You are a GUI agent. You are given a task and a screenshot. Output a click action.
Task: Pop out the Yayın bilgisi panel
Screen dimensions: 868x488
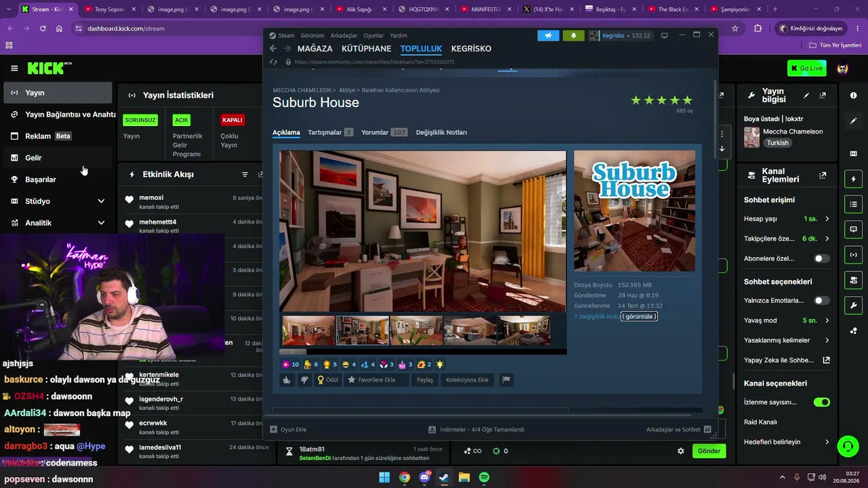point(823,96)
